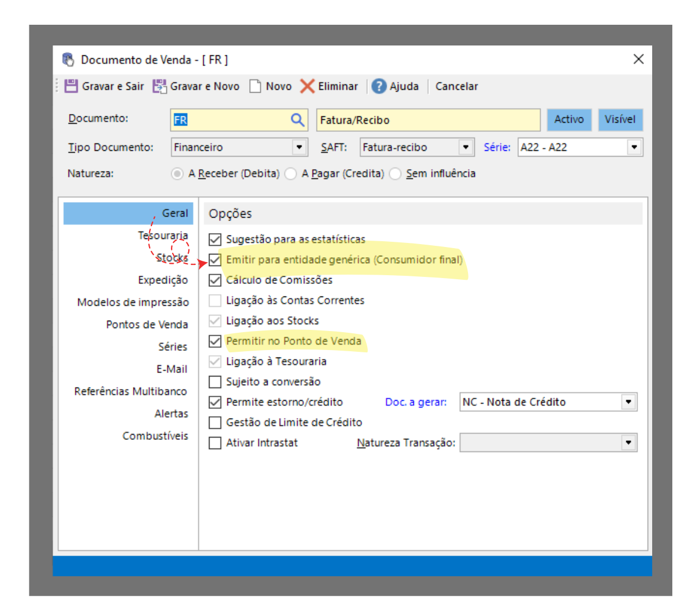
Task: Close the Documento de Venda window
Action: coord(638,59)
